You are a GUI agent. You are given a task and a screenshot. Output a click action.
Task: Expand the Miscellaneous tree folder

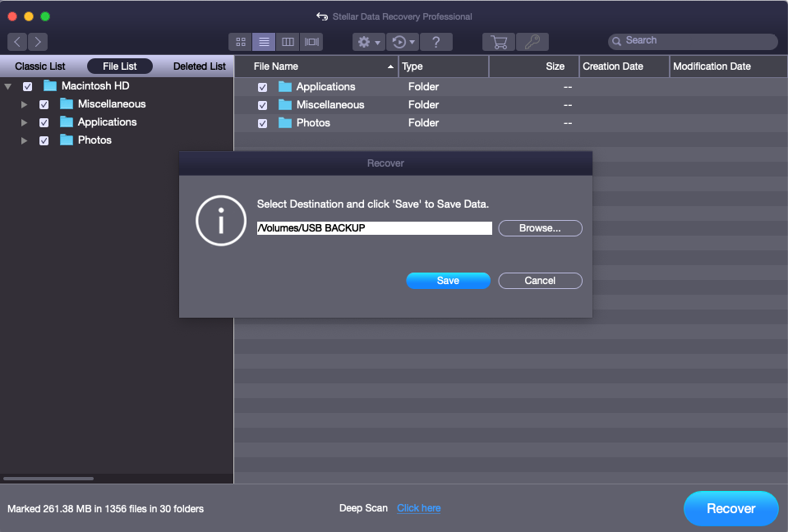pos(24,104)
